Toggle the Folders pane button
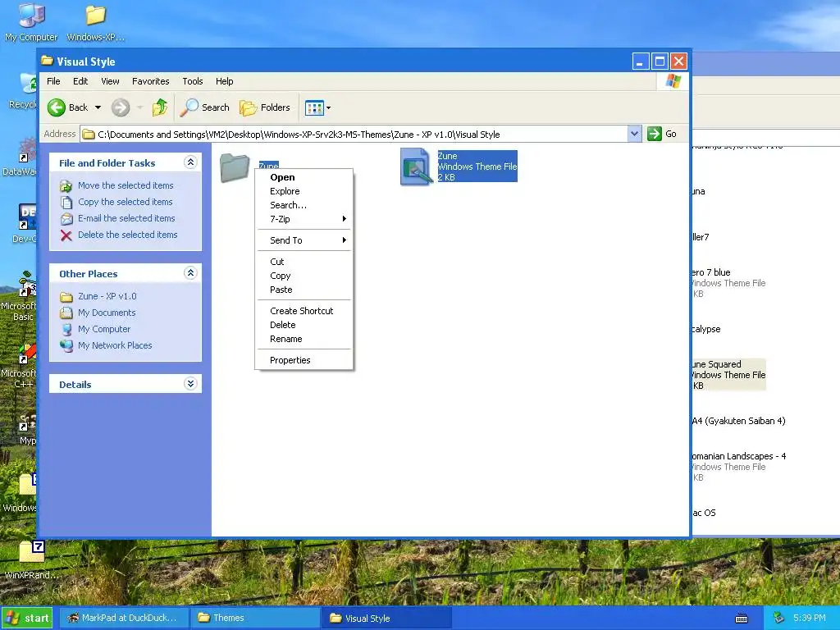The image size is (840, 630). click(265, 107)
